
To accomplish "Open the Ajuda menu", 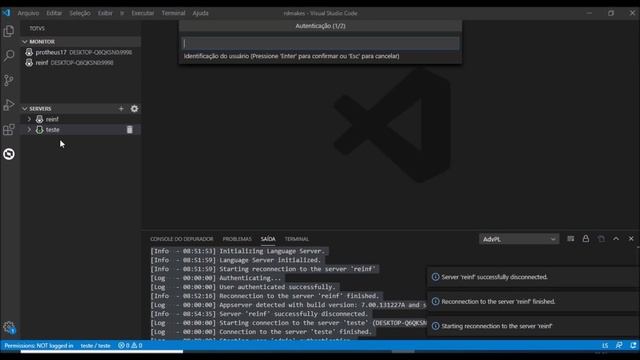I will click(x=200, y=13).
